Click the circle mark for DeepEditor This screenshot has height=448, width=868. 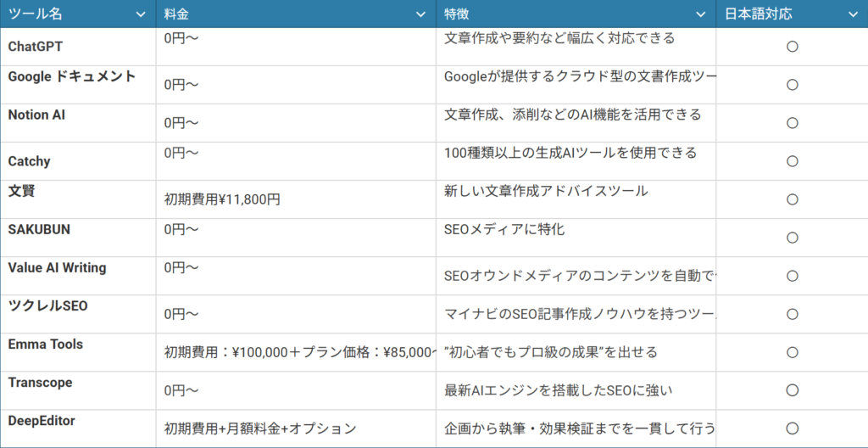pos(793,428)
